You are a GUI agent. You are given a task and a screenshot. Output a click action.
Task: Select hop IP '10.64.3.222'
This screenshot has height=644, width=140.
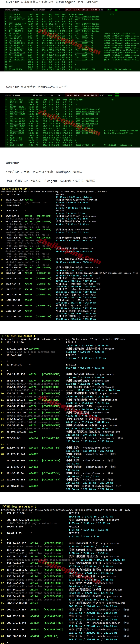pos(16,140)
